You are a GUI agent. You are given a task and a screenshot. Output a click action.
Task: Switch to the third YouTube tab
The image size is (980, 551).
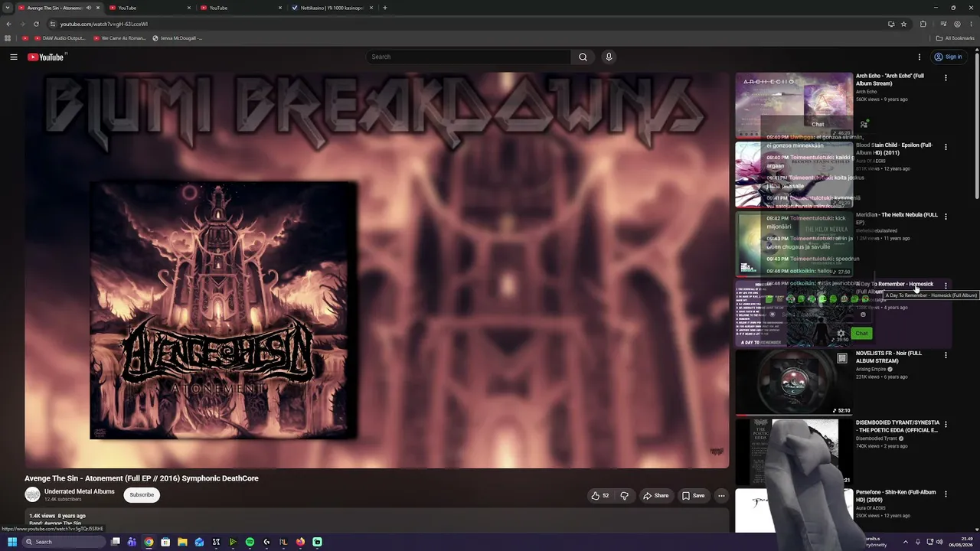pyautogui.click(x=241, y=8)
